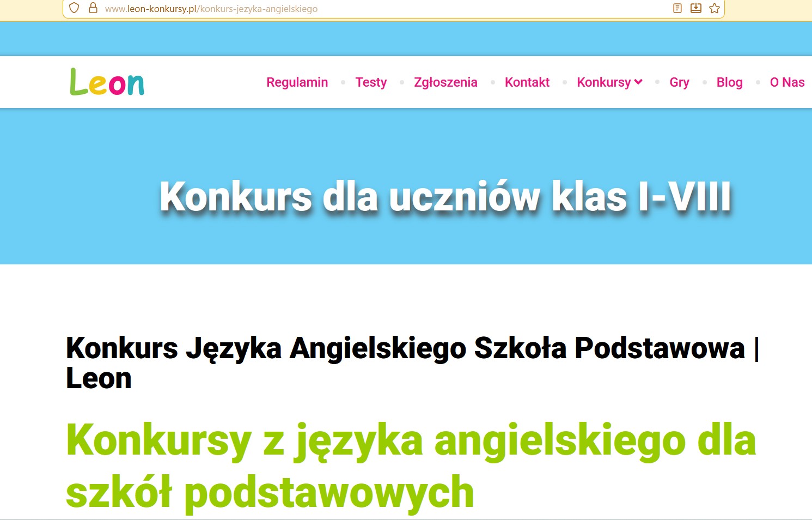This screenshot has height=520, width=812.
Task: Click the black 'Konkurs Języka Angielskiego Szkoła Podstawowa' heading
Action: (405, 348)
